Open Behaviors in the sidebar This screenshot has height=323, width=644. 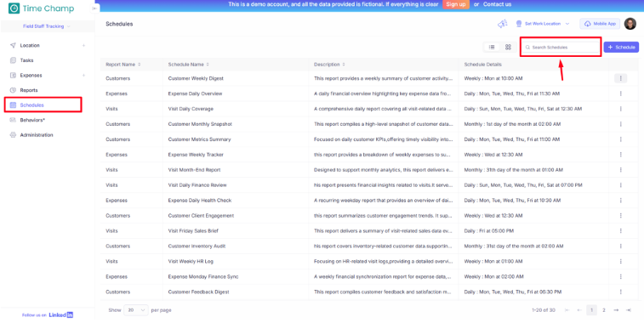point(32,120)
